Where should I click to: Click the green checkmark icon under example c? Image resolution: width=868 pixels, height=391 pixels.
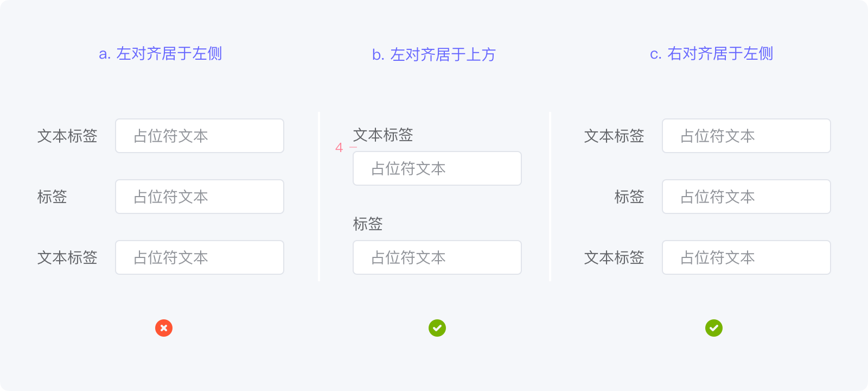[714, 328]
